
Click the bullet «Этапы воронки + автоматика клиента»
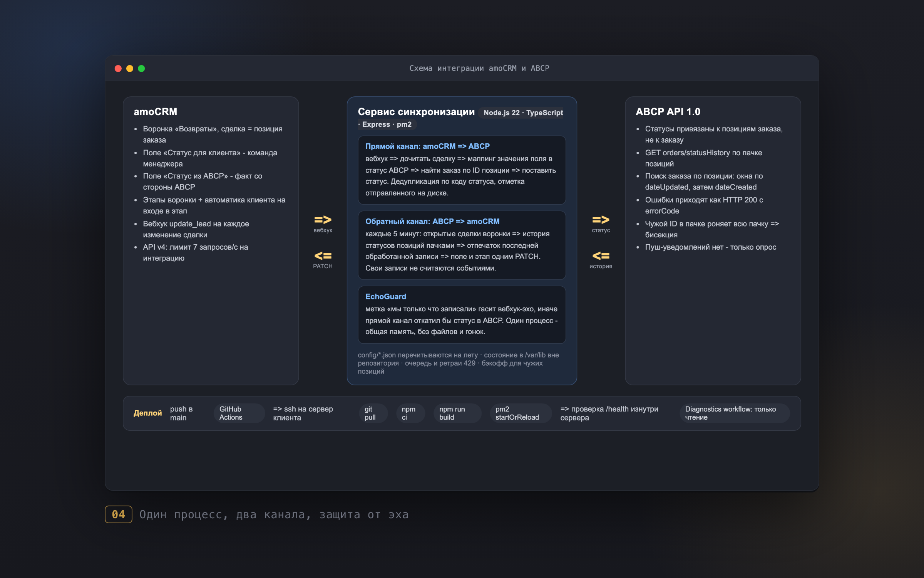pyautogui.click(x=214, y=205)
